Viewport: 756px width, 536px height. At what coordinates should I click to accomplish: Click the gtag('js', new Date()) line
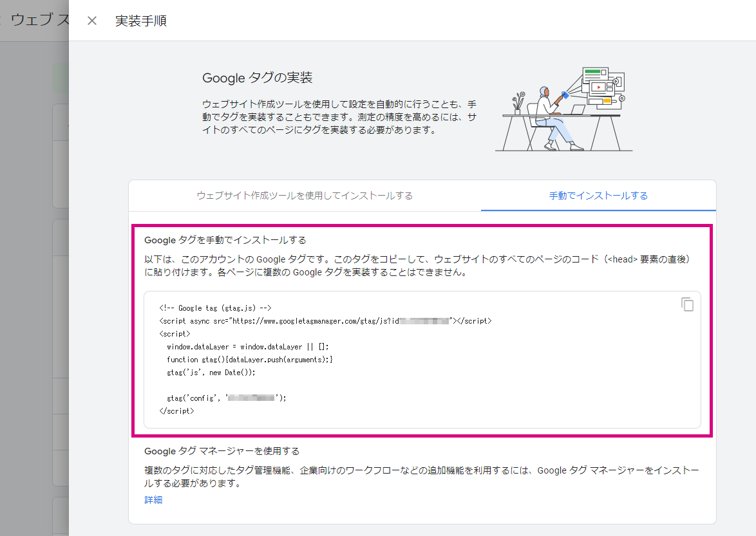pyautogui.click(x=211, y=373)
